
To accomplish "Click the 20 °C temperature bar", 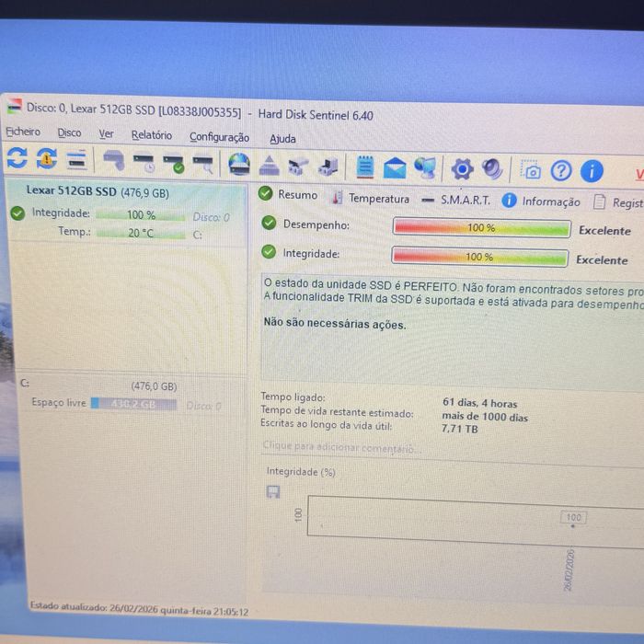I will pyautogui.click(x=141, y=234).
